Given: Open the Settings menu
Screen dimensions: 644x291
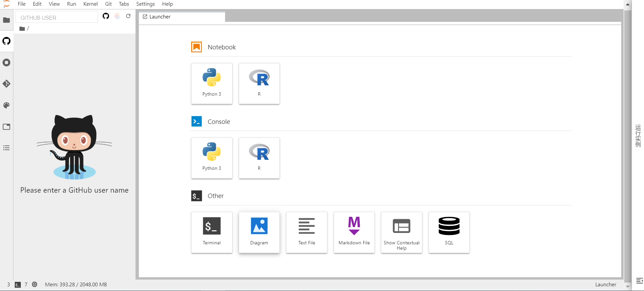Looking at the screenshot, I should [x=145, y=4].
